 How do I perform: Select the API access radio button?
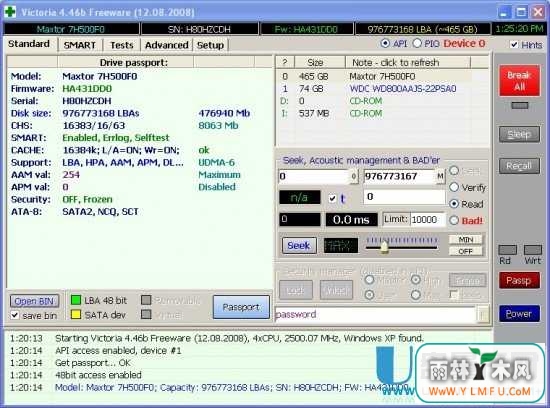tap(385, 44)
